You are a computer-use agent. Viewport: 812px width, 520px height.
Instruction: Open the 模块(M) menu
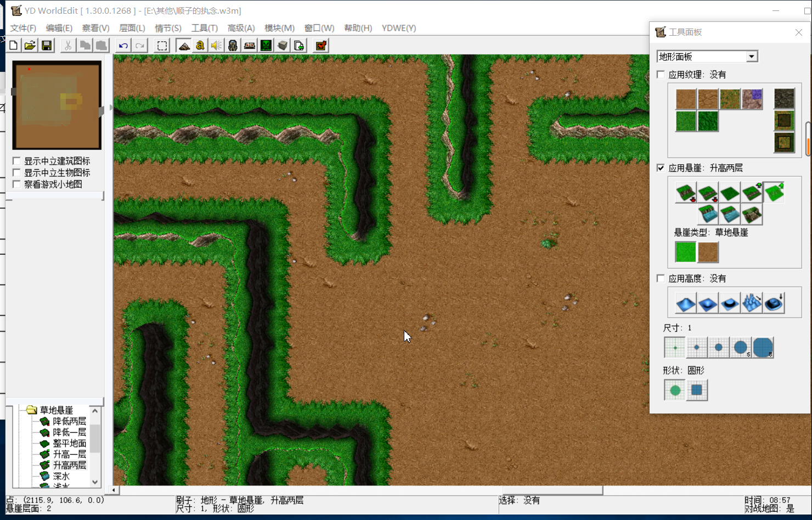[x=279, y=28]
